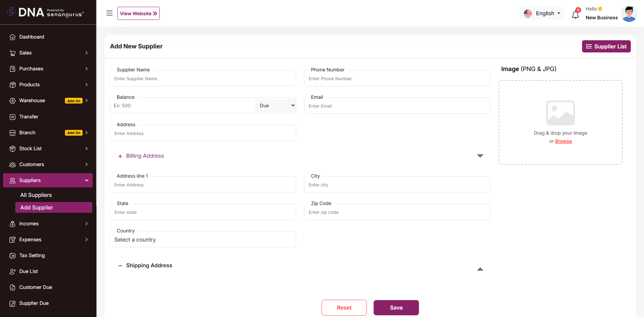Click the hamburger menu icon
The width and height of the screenshot is (644, 317).
pyautogui.click(x=109, y=13)
